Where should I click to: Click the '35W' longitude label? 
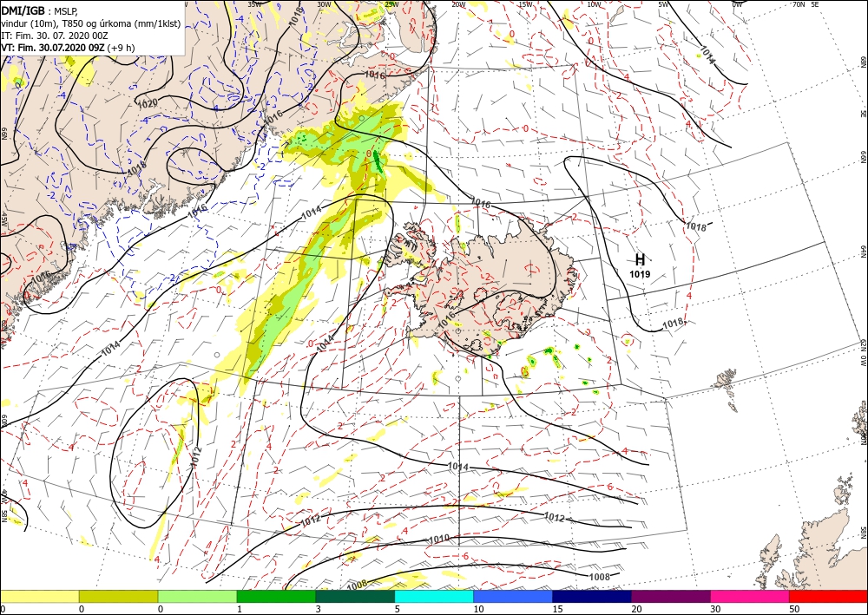click(x=254, y=4)
